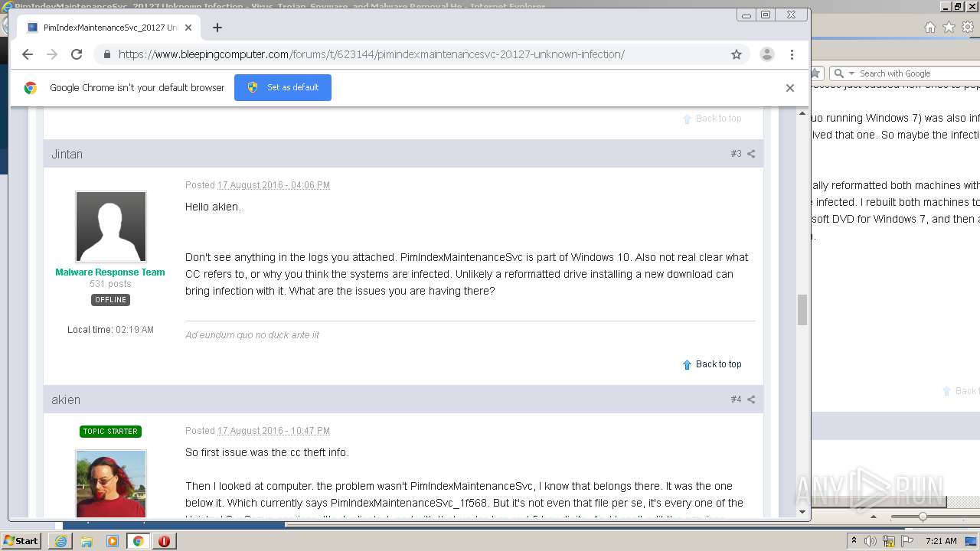Click the Malware Response Team group label
This screenshot has width=980, height=551.
[x=110, y=272]
